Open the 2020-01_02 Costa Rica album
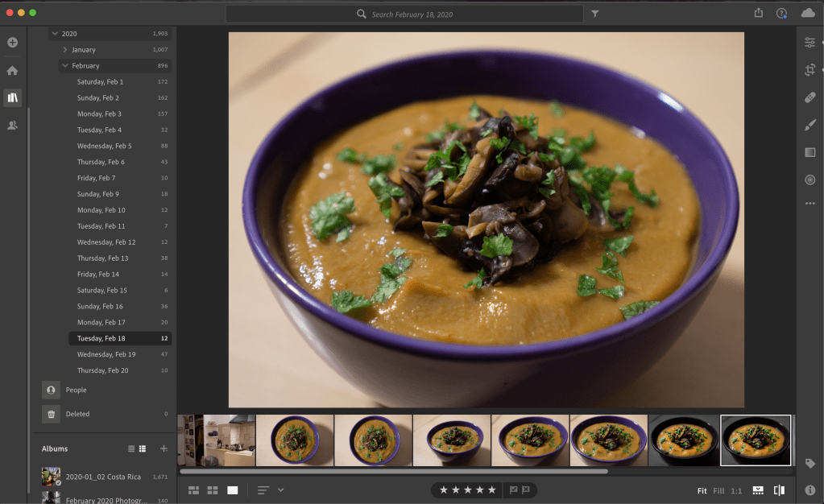 point(102,477)
